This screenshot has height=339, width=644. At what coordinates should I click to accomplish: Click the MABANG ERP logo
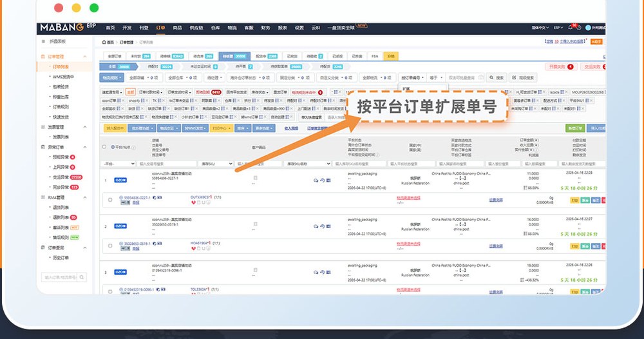pos(68,27)
